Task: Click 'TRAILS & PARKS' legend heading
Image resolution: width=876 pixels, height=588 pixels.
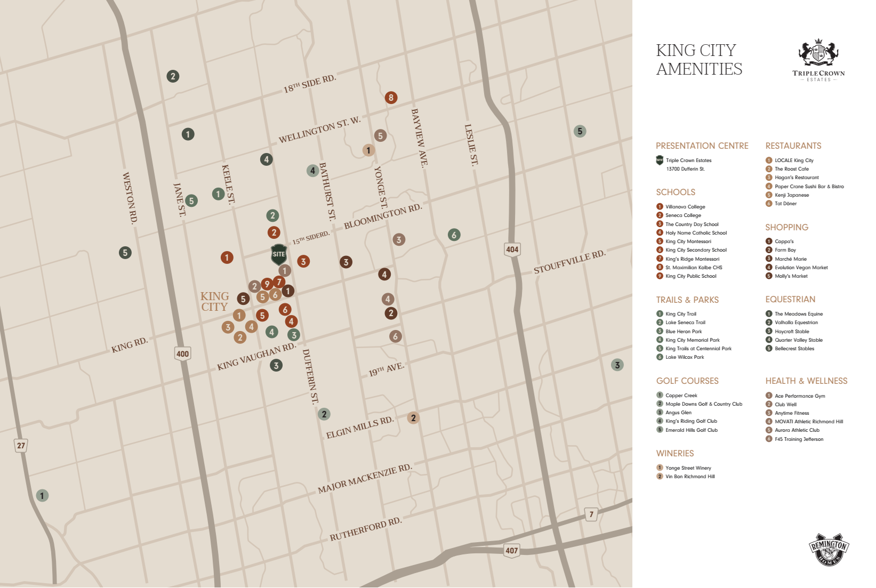Action: tap(687, 300)
